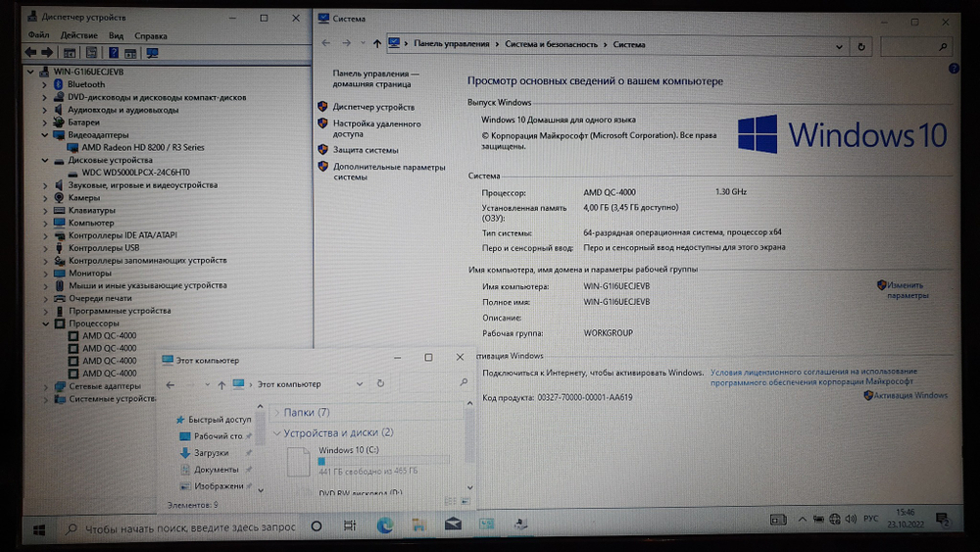Click search field in System window
980x552 pixels.
(x=915, y=47)
